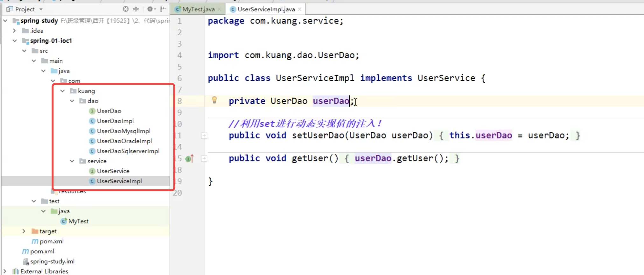This screenshot has width=644, height=275.
Task: Switch to MyTest.java tab
Action: 199,9
